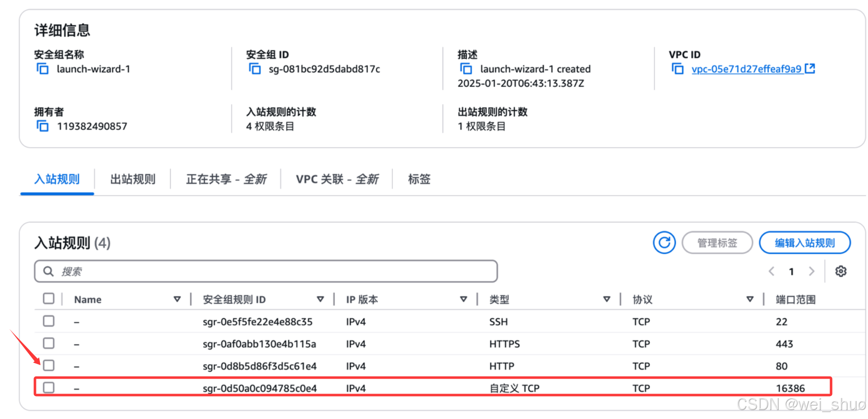Focus the 搜索 inbound rules search field

point(266,271)
